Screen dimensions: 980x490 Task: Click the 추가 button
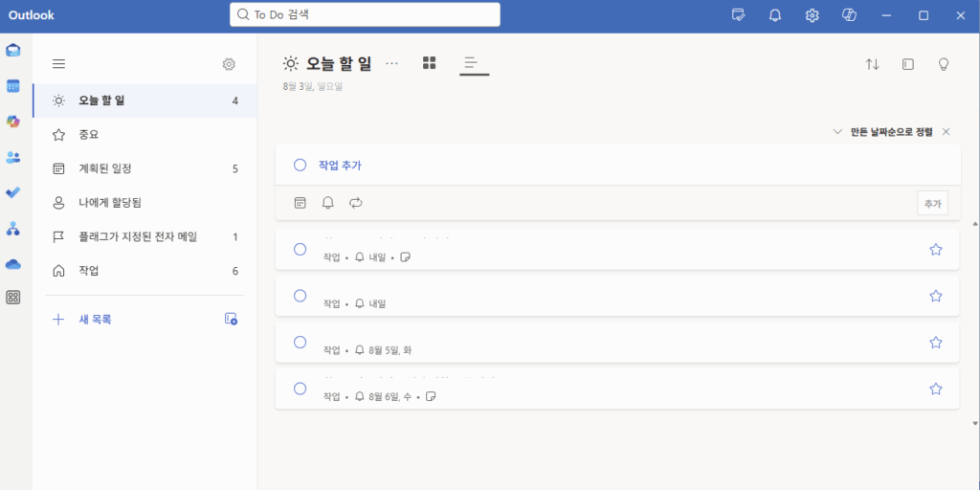[932, 203]
